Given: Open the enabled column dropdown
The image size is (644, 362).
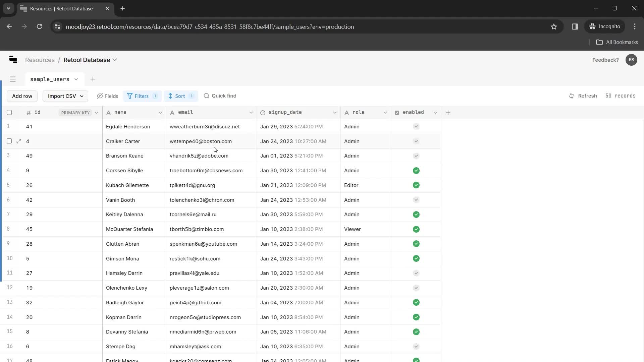Looking at the screenshot, I should coord(435,113).
